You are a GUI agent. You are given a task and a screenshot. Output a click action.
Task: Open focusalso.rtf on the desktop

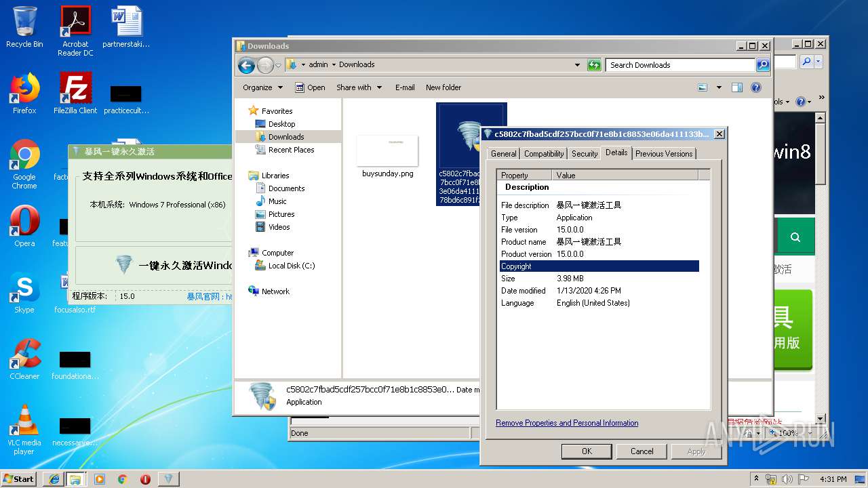coord(75,293)
